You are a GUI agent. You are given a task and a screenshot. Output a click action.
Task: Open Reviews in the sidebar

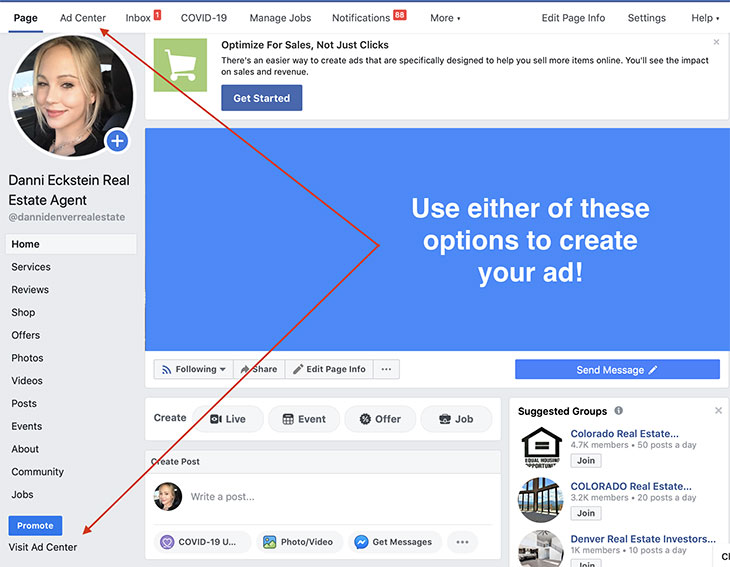coord(30,290)
